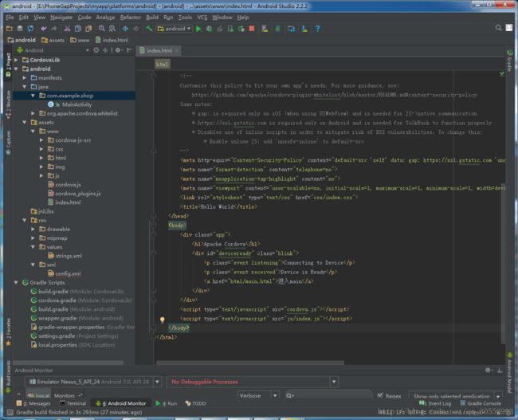Select cordova_plugins.js in project tree
The width and height of the screenshot is (518, 420).
tap(78, 194)
